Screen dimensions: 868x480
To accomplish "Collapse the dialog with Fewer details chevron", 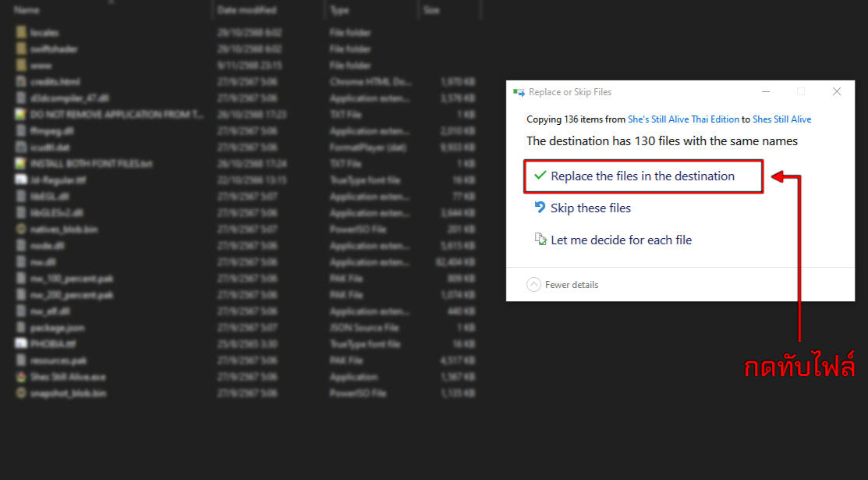I will pyautogui.click(x=533, y=285).
